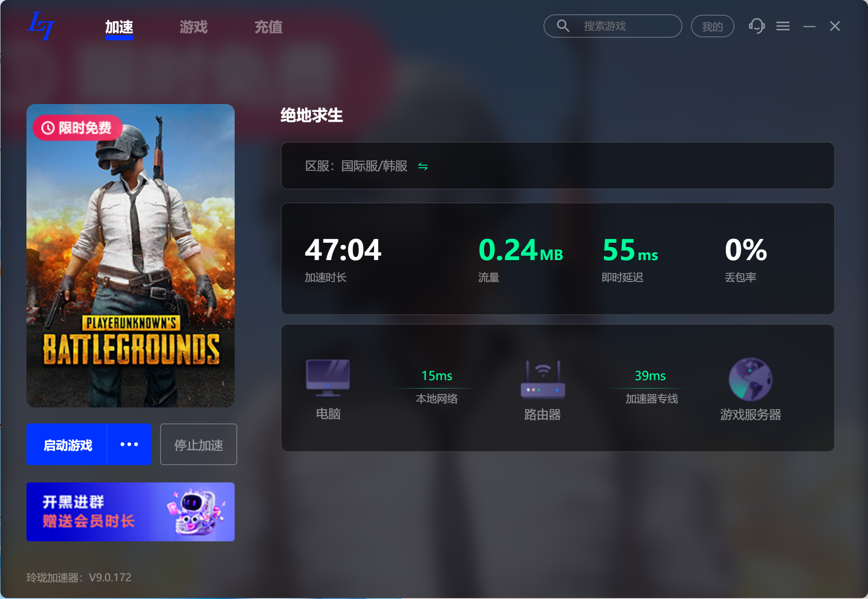The width and height of the screenshot is (868, 599).
Task: Go to the 充值 tab
Action: tap(269, 27)
